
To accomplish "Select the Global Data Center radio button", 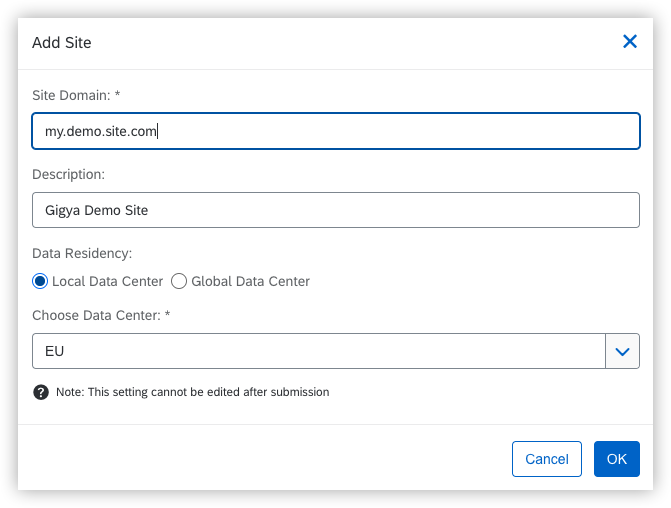I will [179, 281].
